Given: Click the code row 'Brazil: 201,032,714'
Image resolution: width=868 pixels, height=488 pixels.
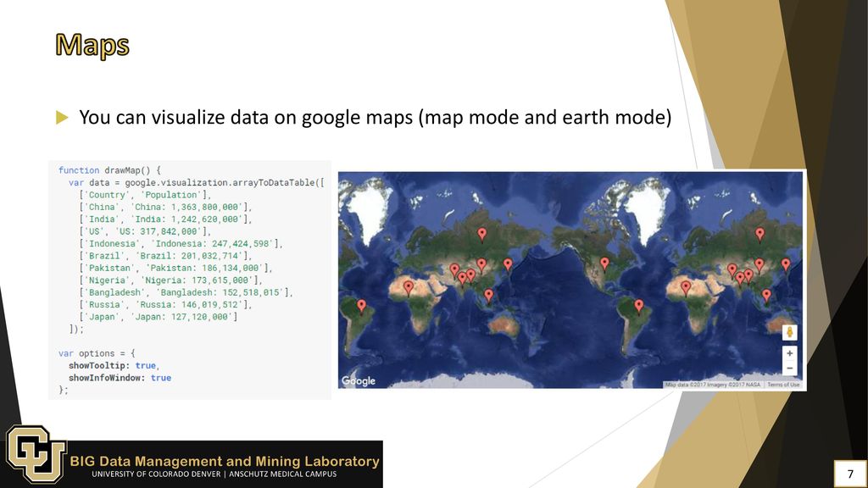Looking at the screenshot, I should click(165, 256).
